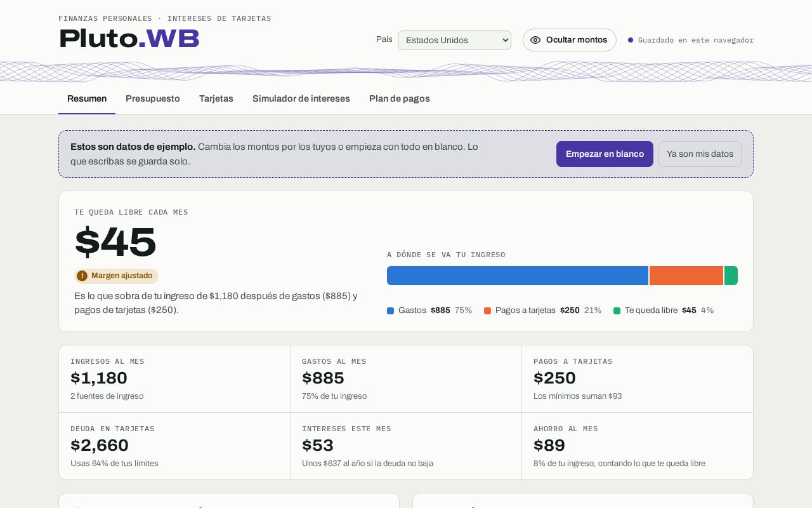
Task: Click the eye icon for Ocultar montos
Action: (x=535, y=40)
